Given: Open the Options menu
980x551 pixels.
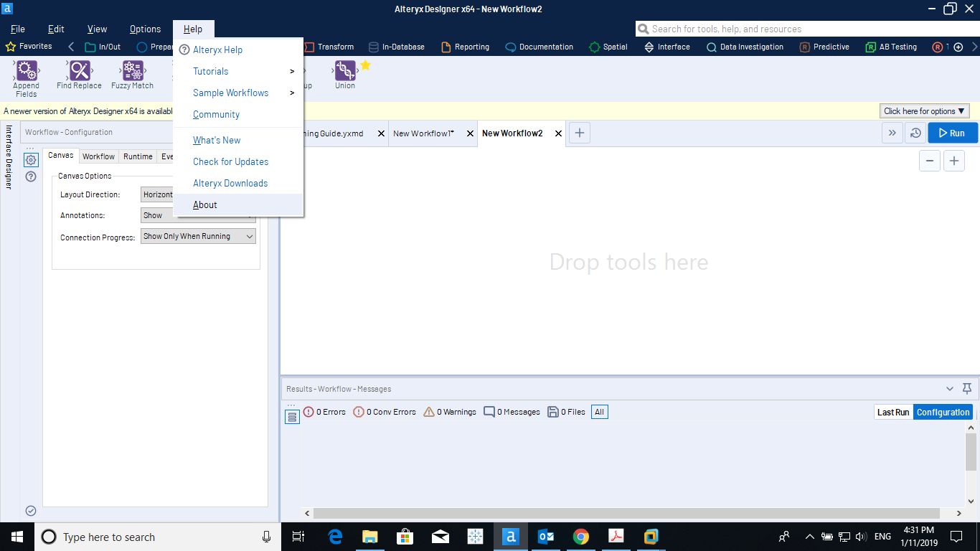Looking at the screenshot, I should (144, 29).
